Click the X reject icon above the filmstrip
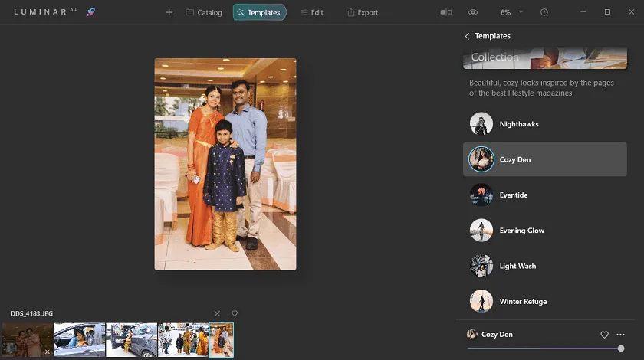 (217, 313)
